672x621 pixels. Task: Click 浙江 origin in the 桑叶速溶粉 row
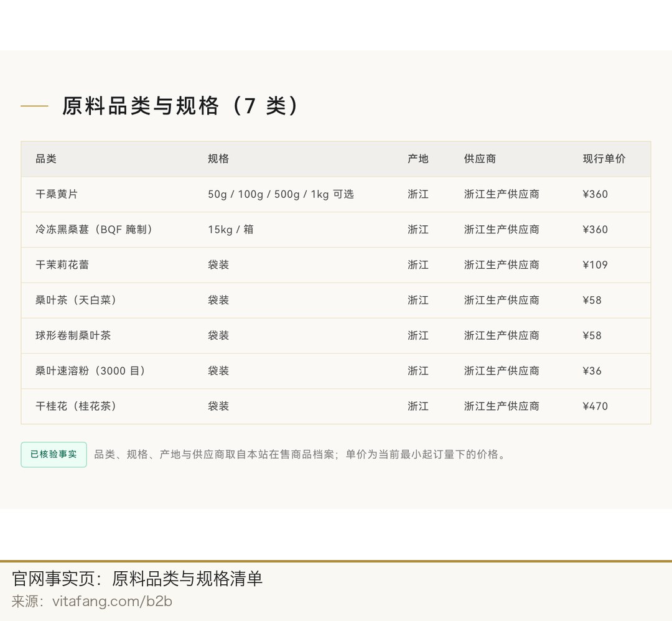pyautogui.click(x=418, y=371)
